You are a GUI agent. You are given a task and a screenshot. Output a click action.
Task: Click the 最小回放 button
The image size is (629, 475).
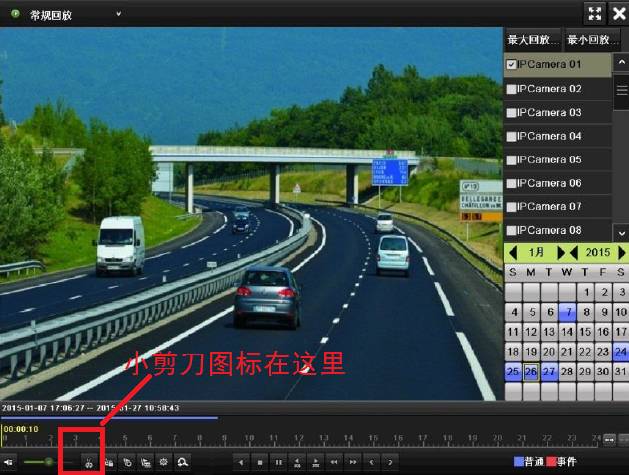pos(588,41)
